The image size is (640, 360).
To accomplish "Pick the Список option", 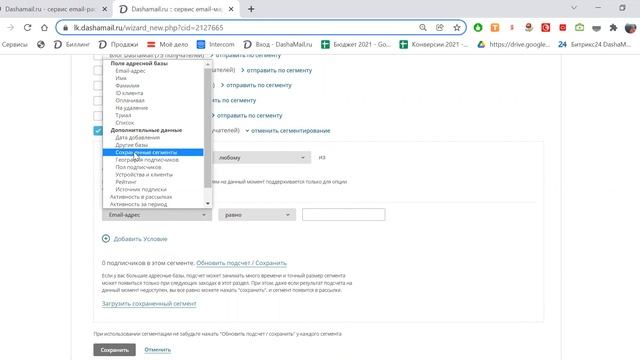I will point(124,122).
